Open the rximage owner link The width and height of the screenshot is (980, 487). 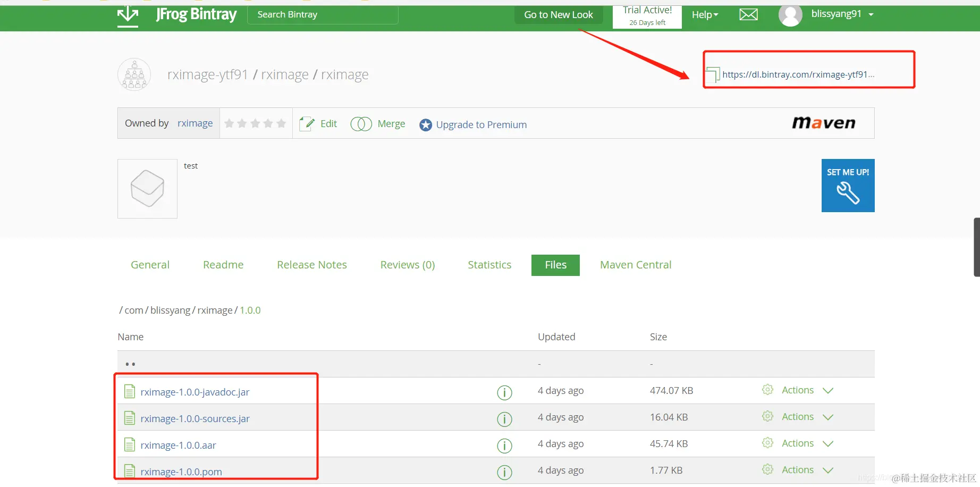[195, 123]
